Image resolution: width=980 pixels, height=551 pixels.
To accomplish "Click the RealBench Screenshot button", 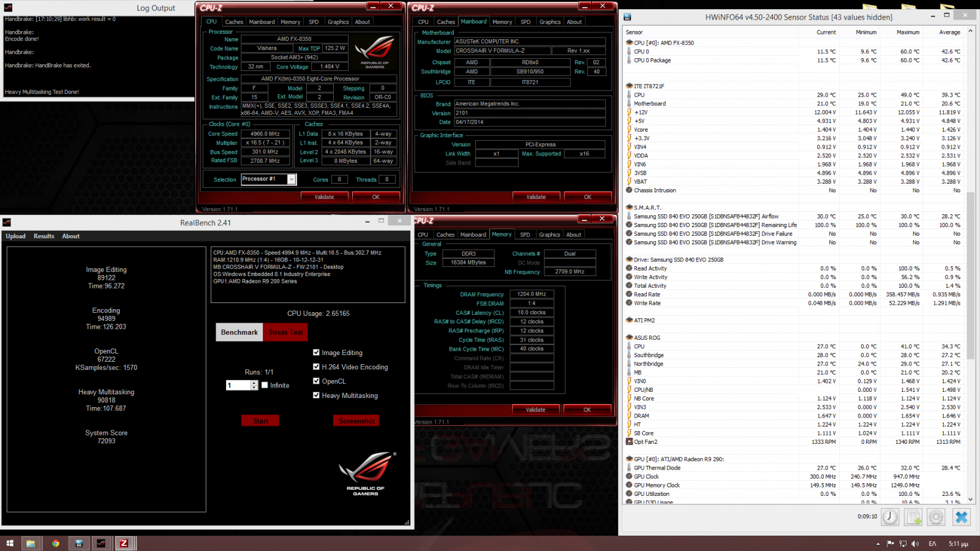I will [356, 421].
